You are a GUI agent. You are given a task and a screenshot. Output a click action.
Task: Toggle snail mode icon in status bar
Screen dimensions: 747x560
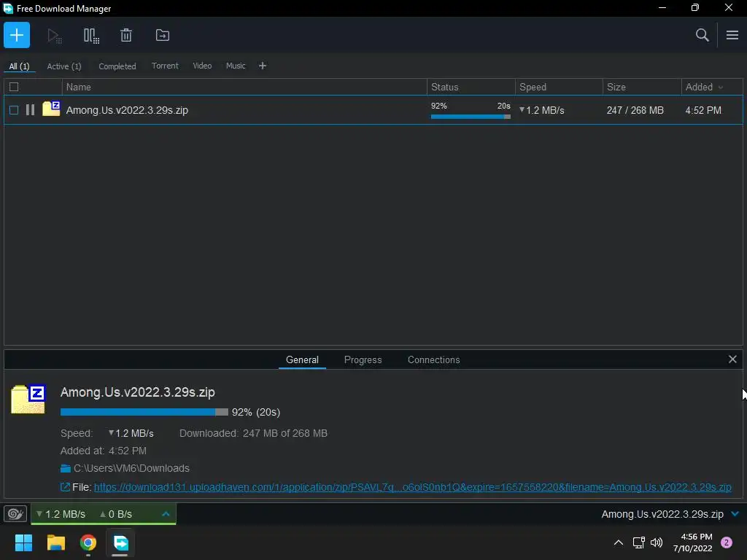pos(15,514)
